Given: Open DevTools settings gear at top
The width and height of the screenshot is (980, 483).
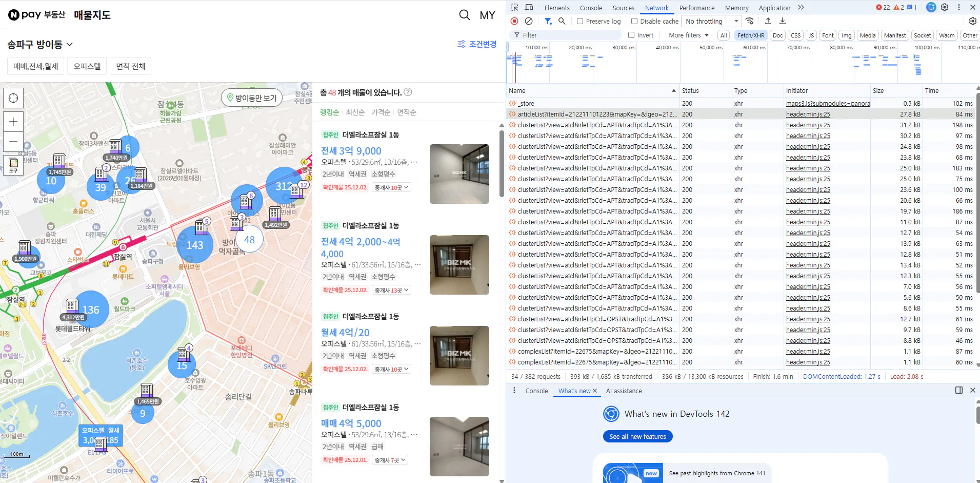Looking at the screenshot, I should click(x=945, y=7).
